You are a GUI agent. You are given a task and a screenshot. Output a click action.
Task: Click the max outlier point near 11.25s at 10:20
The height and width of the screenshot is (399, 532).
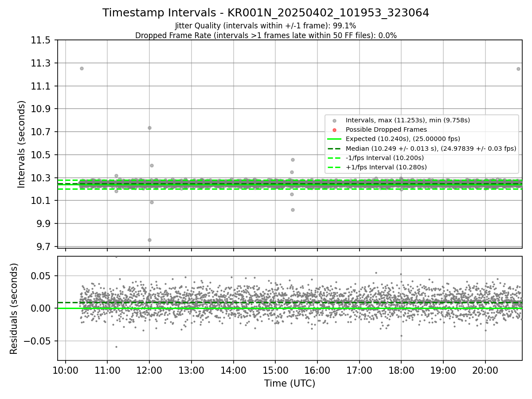click(x=82, y=68)
